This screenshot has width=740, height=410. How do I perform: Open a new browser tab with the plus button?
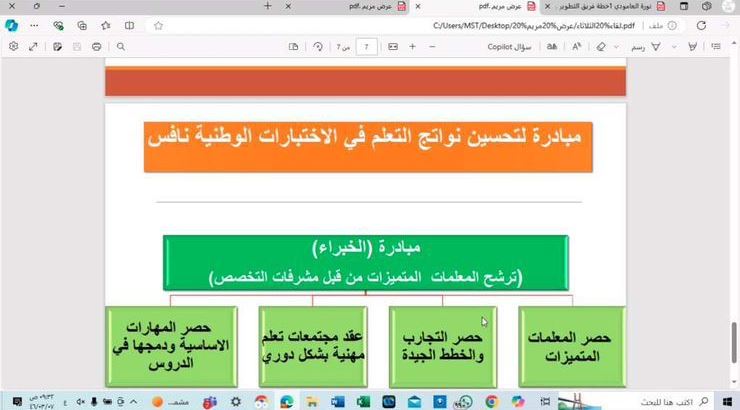[x=267, y=6]
